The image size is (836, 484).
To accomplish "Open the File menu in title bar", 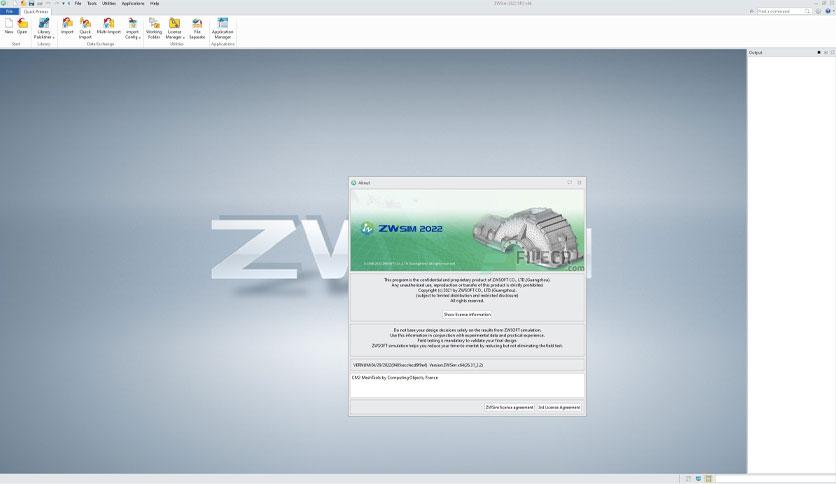I will 78,3.
